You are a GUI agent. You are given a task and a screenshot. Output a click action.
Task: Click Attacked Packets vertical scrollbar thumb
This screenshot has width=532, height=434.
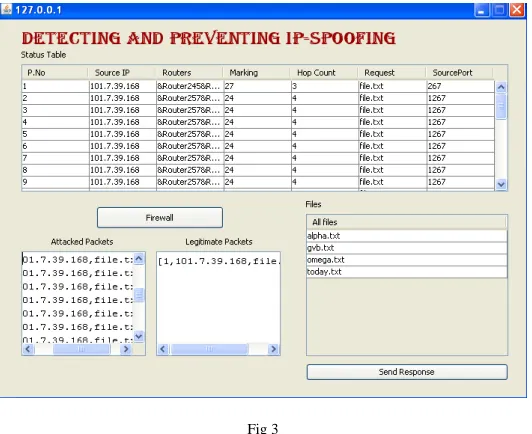pyautogui.click(x=139, y=295)
